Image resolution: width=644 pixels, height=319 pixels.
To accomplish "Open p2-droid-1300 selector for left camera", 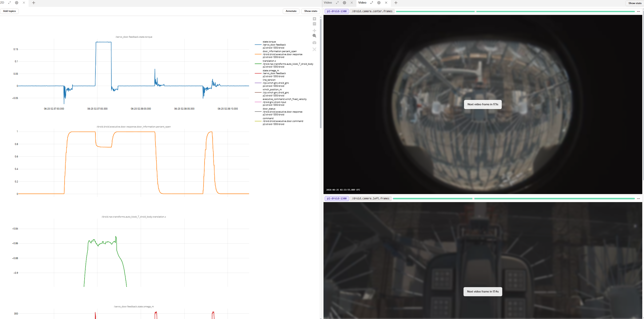I will click(x=337, y=199).
